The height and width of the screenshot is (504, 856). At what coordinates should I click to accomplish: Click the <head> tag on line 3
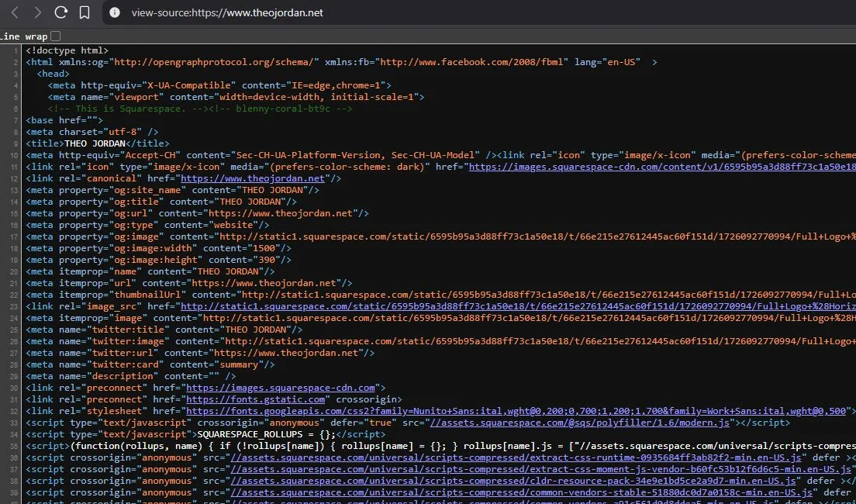pyautogui.click(x=53, y=74)
